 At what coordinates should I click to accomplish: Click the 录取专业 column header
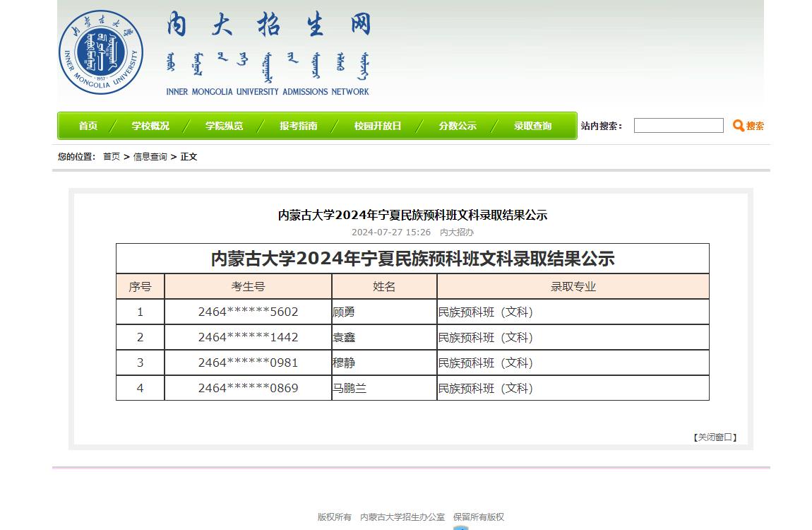(x=573, y=286)
